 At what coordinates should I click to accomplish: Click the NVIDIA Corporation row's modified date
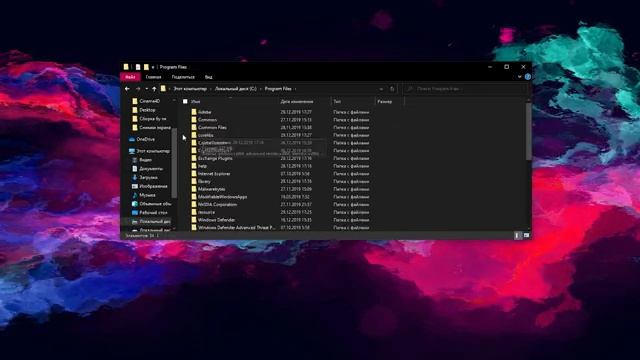coord(296,204)
